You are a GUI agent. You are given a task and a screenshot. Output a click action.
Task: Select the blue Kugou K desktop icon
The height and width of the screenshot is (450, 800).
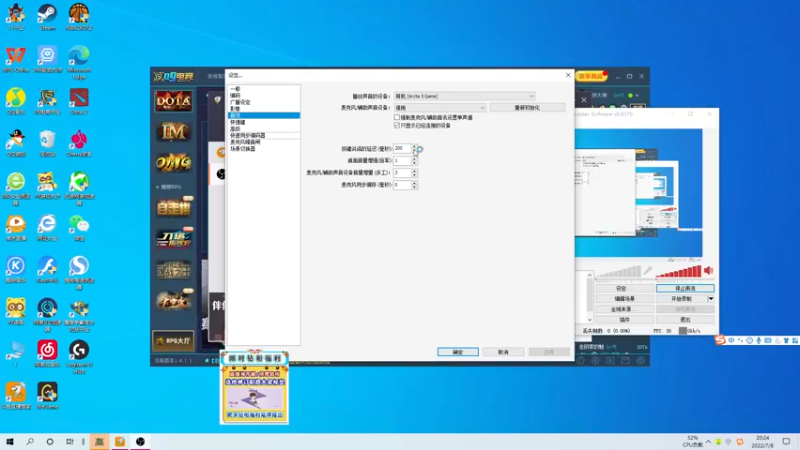coord(16,269)
